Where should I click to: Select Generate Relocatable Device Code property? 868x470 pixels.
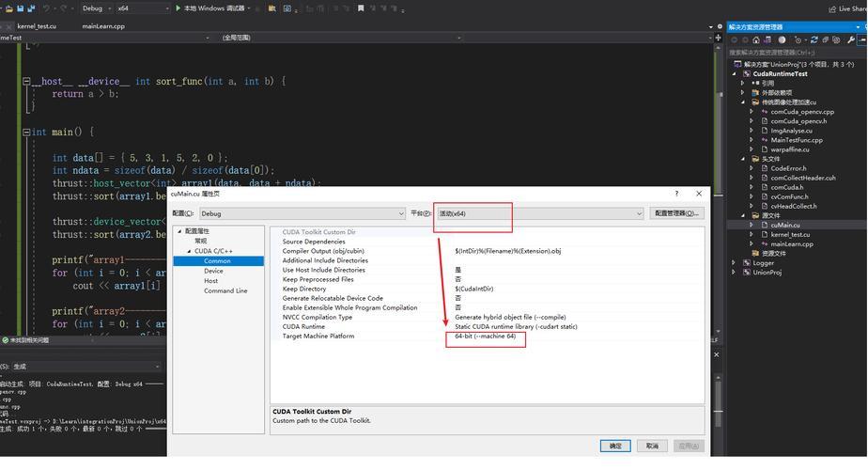pyautogui.click(x=488, y=298)
